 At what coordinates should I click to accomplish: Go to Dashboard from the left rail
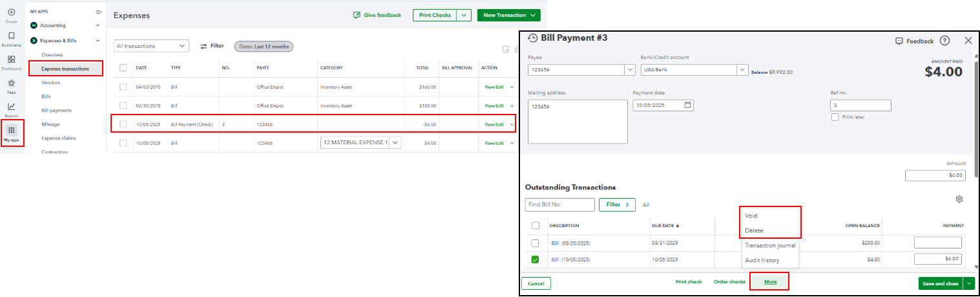[x=12, y=59]
